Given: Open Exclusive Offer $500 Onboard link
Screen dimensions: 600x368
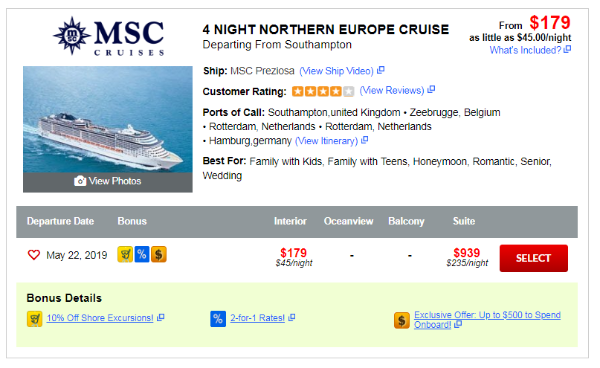Looking at the screenshot, I should tap(487, 320).
